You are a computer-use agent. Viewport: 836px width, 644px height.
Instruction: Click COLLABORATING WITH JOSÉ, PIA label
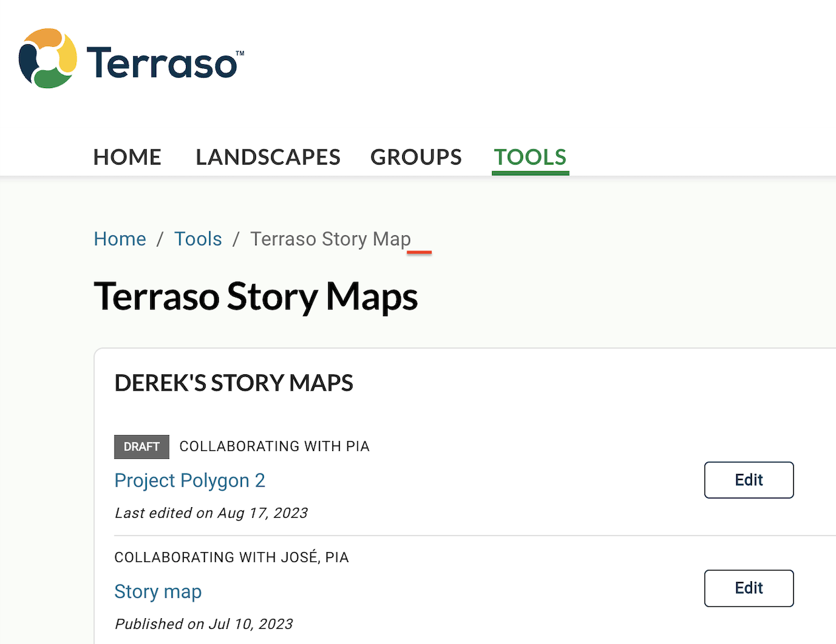coord(231,557)
